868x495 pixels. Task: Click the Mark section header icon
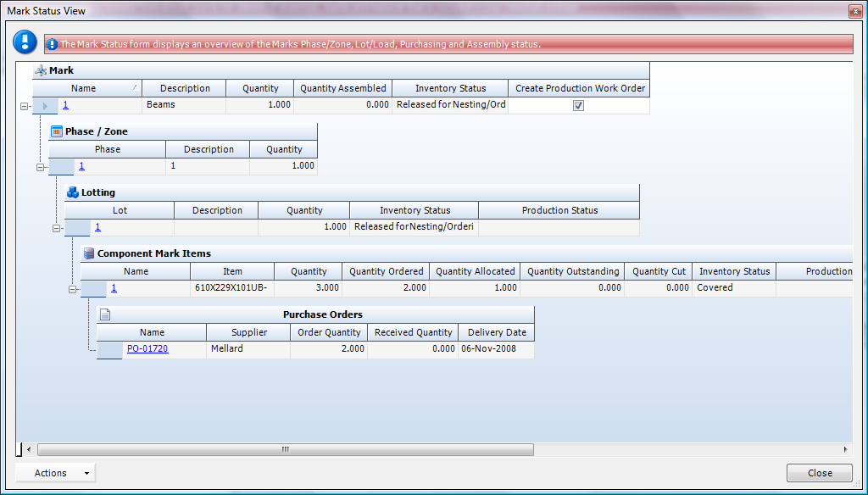[41, 71]
